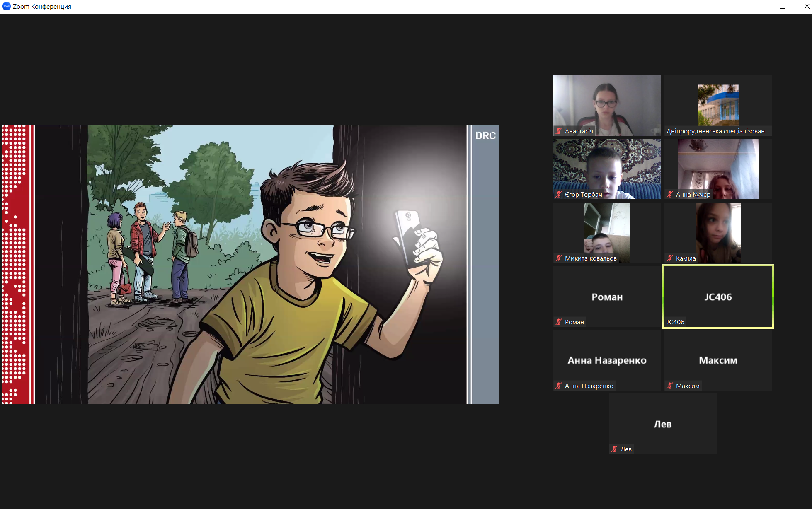
Task: Maximize the Zoom Конференция window
Action: coord(783,6)
